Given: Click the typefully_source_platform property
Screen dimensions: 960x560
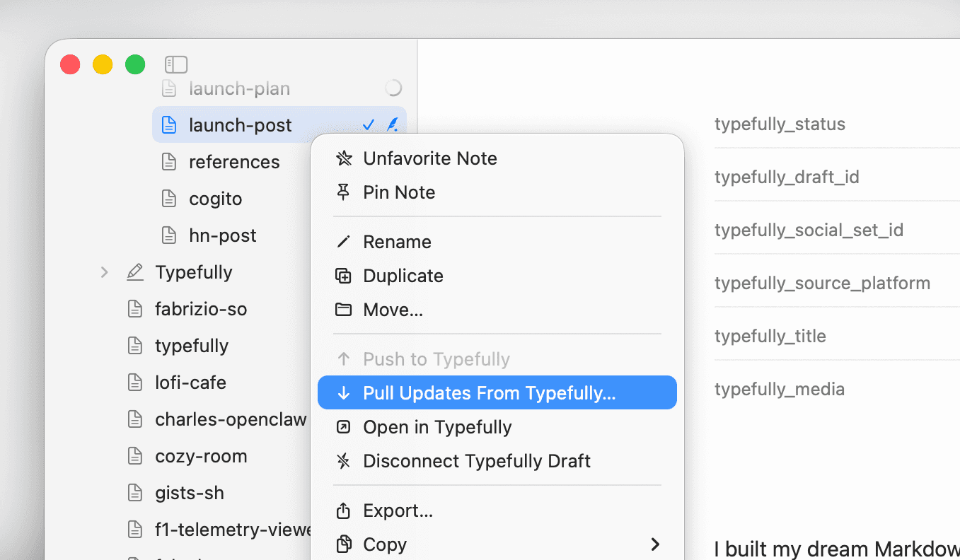Looking at the screenshot, I should 822,283.
